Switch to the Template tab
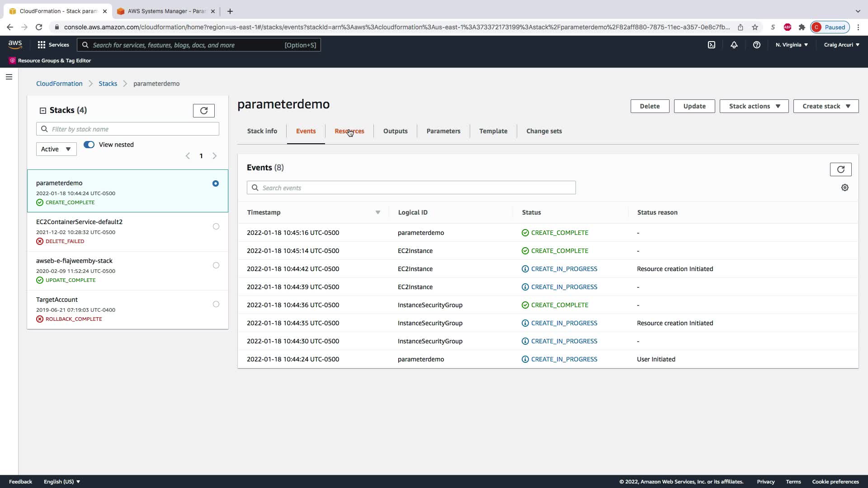 493,131
